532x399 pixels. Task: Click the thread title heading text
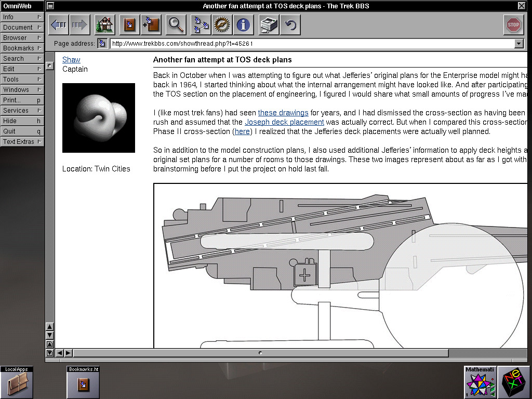point(222,60)
